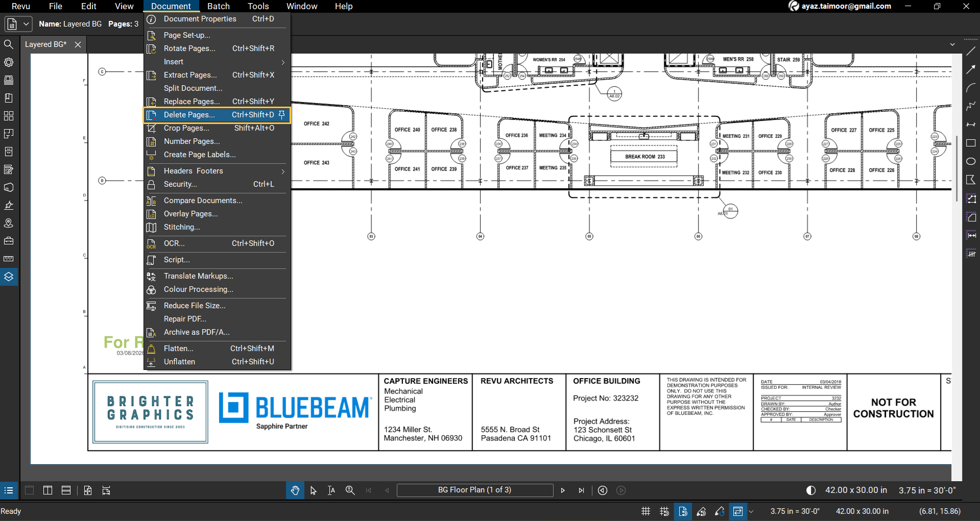Open the Batch menu
Image resolution: width=980 pixels, height=521 pixels.
(x=218, y=6)
